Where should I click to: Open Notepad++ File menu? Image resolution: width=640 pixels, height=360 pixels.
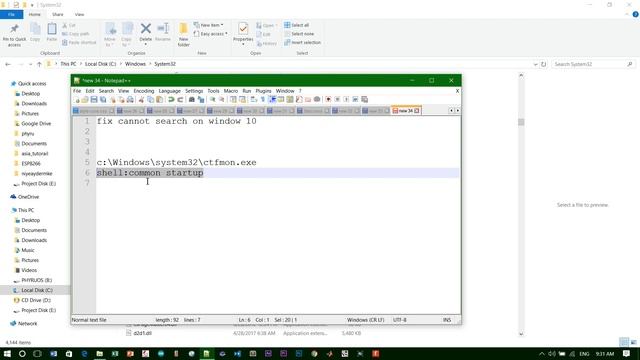tap(77, 91)
